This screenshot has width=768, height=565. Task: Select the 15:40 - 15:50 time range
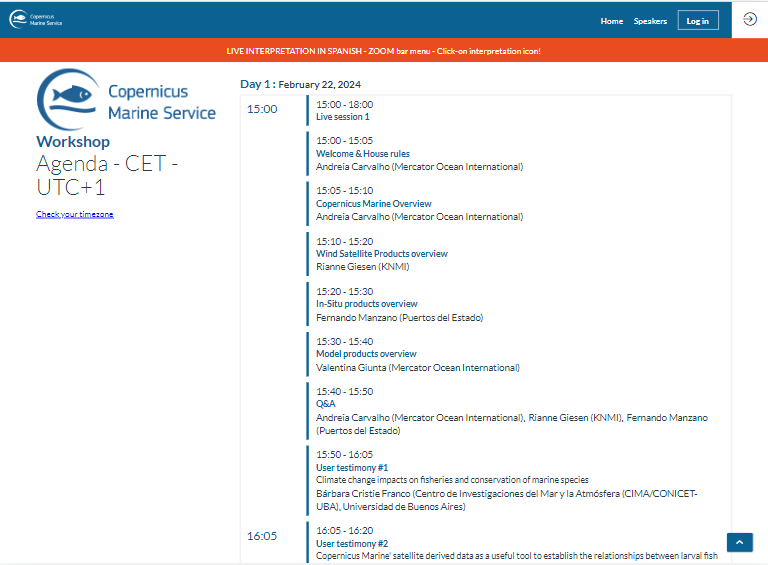344,392
